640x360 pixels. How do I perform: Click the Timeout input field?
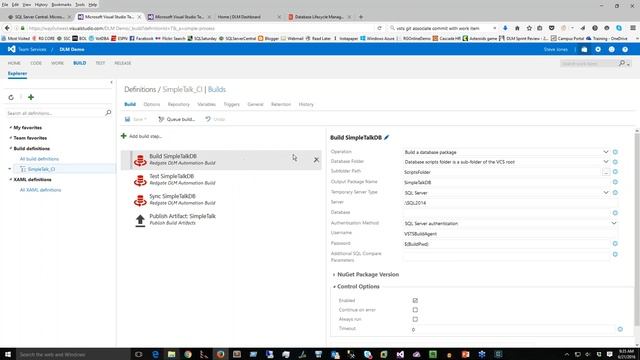click(513, 329)
